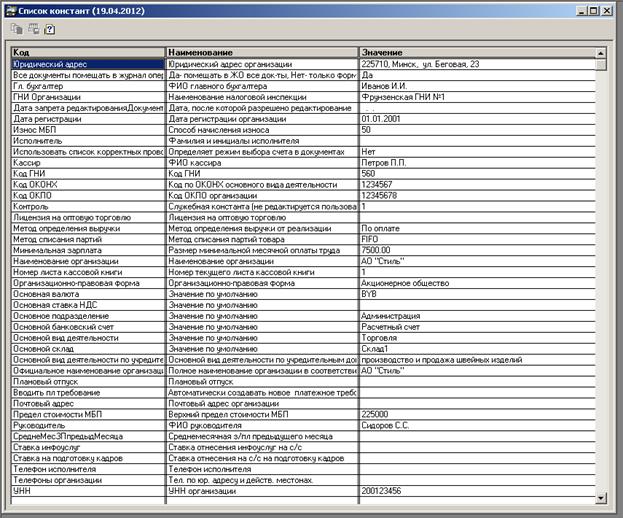The image size is (623, 518).
Task: Click the По оплате value
Action: (380, 228)
